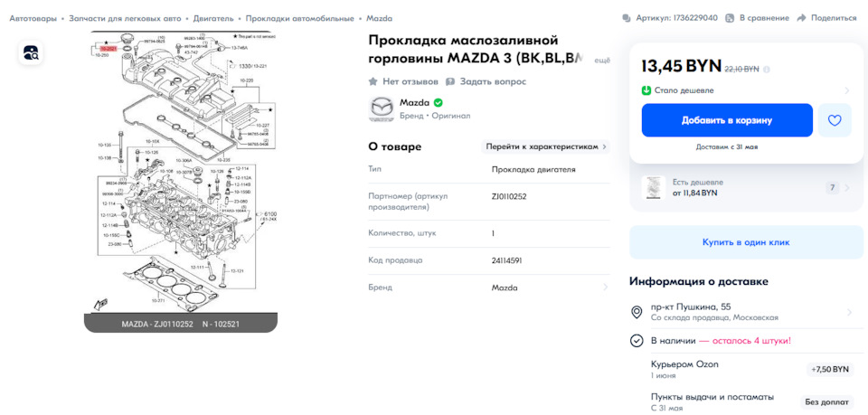The height and width of the screenshot is (415, 868).
Task: Click Купить в один клик
Action: (x=746, y=242)
